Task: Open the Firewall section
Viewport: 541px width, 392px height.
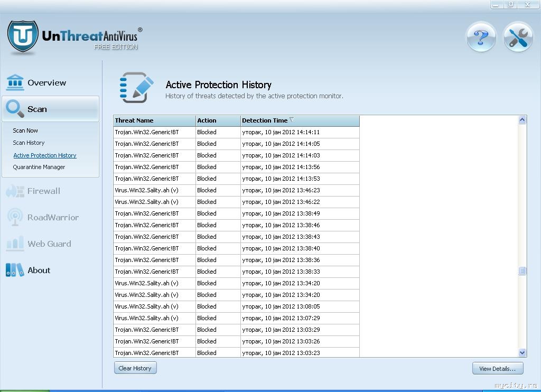Action: 44,191
